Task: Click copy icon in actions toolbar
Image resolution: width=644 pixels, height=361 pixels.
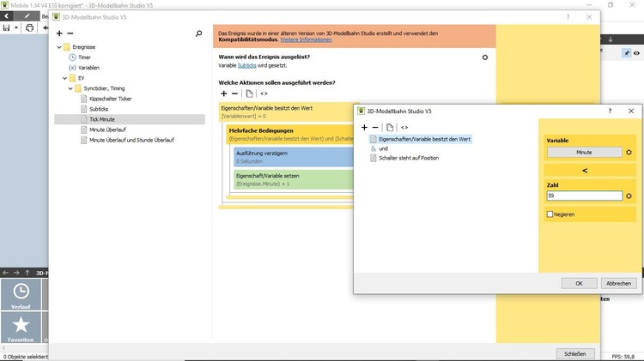Action: [249, 93]
